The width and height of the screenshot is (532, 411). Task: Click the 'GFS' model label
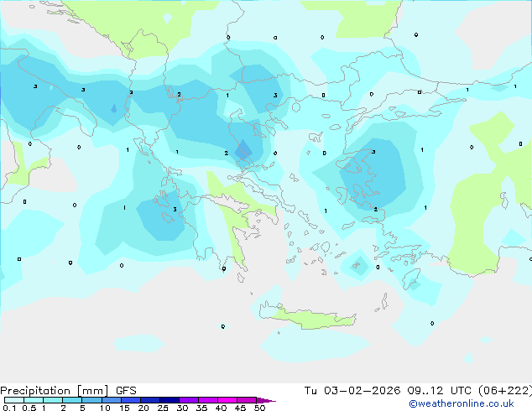[x=126, y=391]
